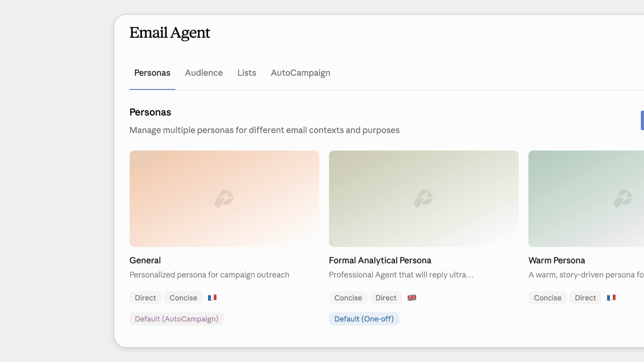Click the Warm Persona title
644x362 pixels.
coord(557,260)
